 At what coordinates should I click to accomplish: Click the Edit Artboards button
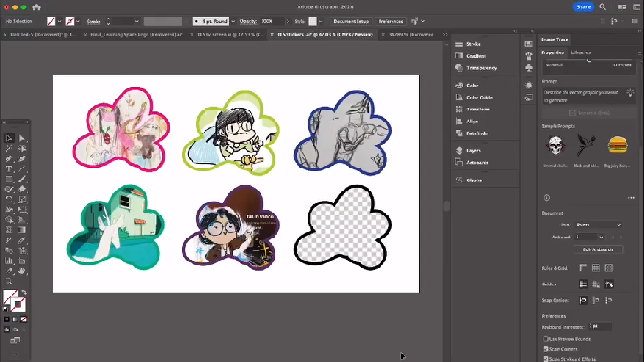pos(598,250)
